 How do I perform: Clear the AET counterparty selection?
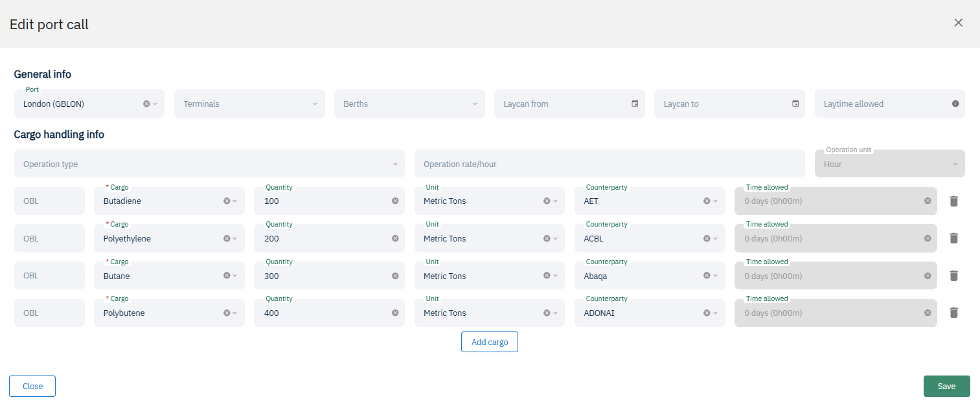(x=707, y=201)
